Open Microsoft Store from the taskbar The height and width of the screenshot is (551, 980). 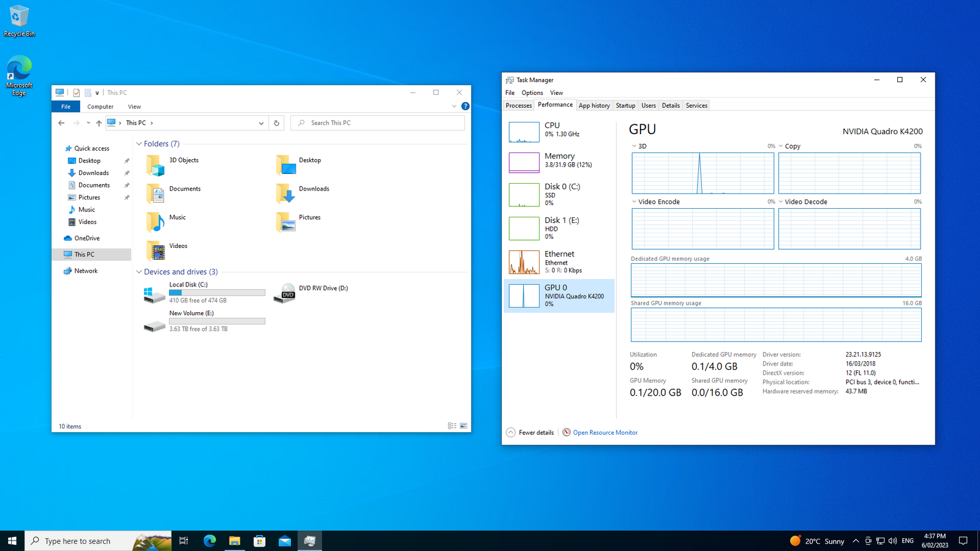click(x=260, y=541)
